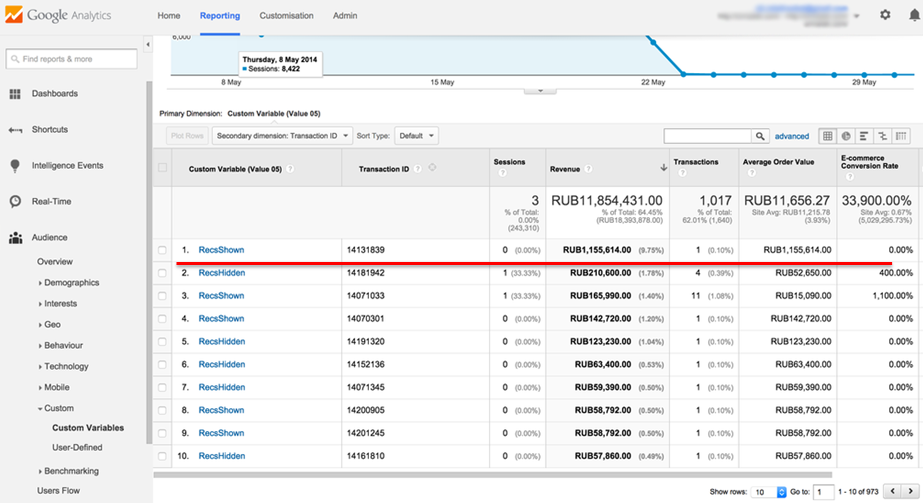The width and height of the screenshot is (923, 503).
Task: Open the Sort Type Default dropdown
Action: tap(416, 136)
